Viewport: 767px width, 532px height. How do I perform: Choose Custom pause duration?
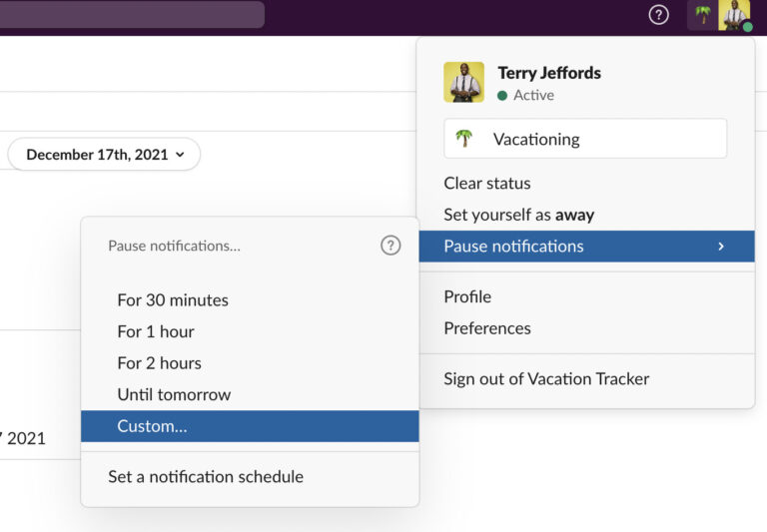coord(250,426)
